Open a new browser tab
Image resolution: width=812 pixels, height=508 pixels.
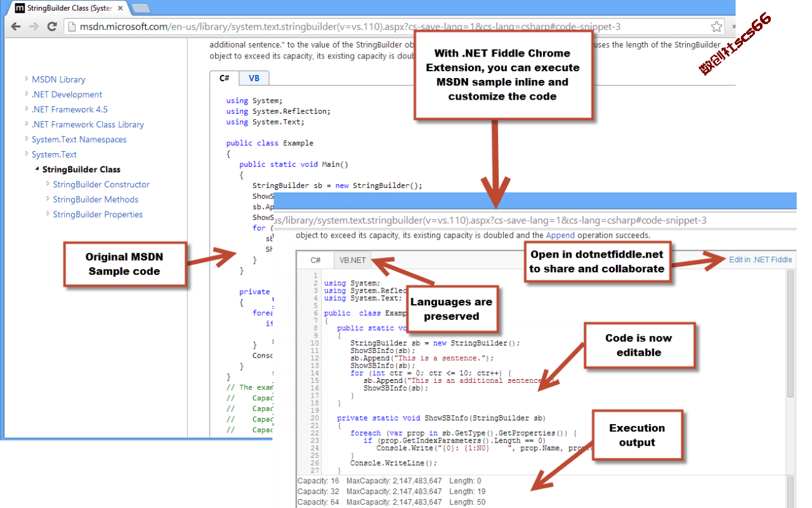point(140,8)
